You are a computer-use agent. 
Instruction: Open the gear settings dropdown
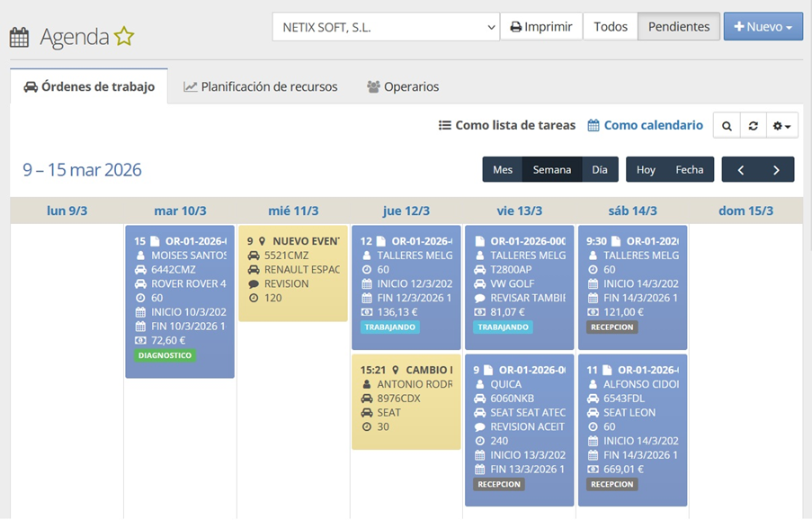[782, 126]
